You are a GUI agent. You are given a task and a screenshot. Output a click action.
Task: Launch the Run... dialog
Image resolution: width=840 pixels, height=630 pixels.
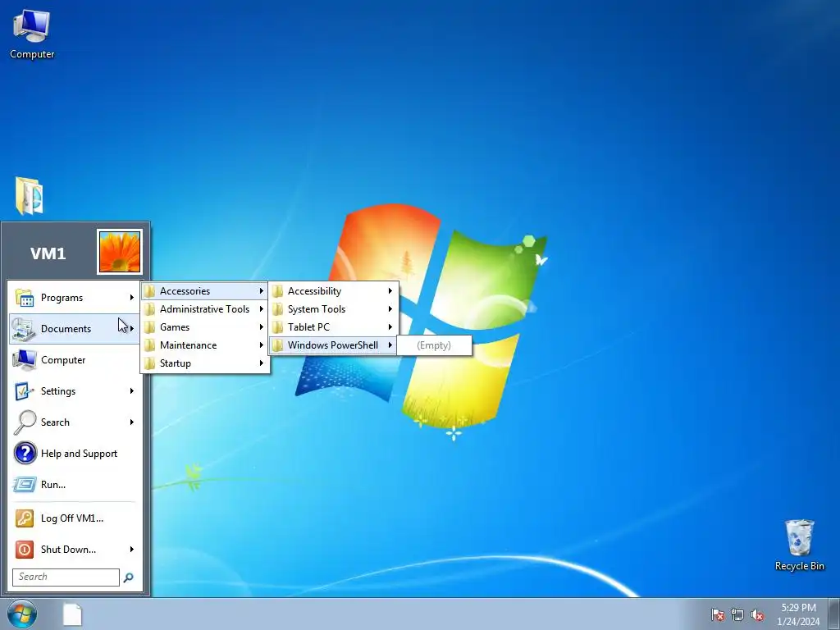(x=75, y=484)
